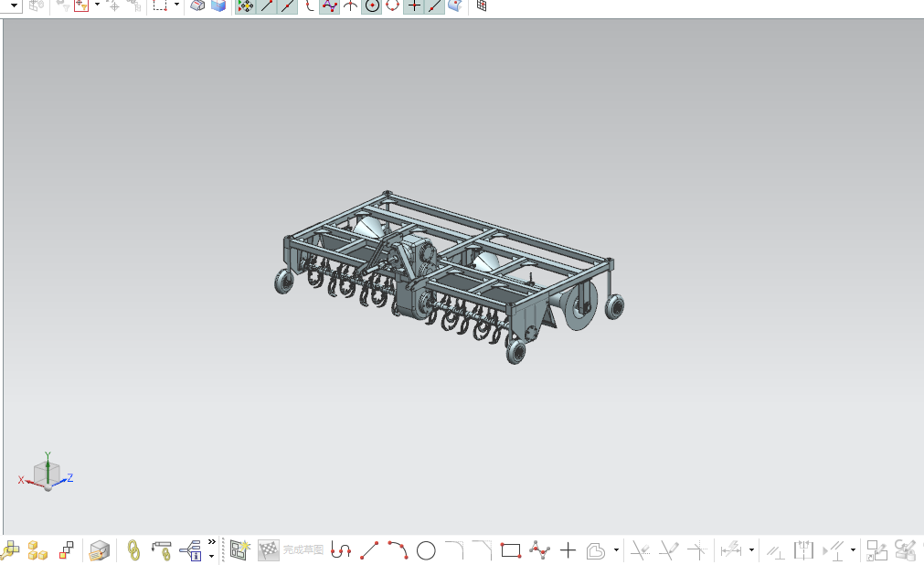Click the yellow chain link constraints icon
Viewport: 924px width, 565px height.
click(133, 551)
